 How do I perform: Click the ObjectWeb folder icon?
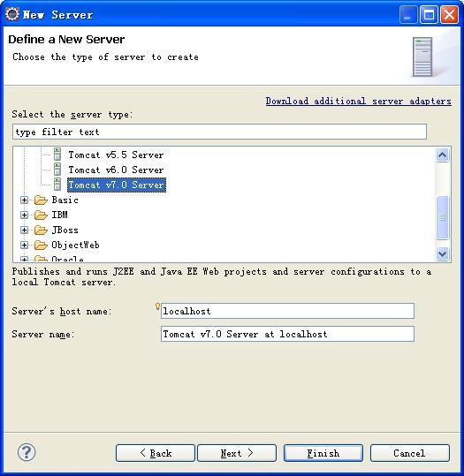pyautogui.click(x=41, y=245)
